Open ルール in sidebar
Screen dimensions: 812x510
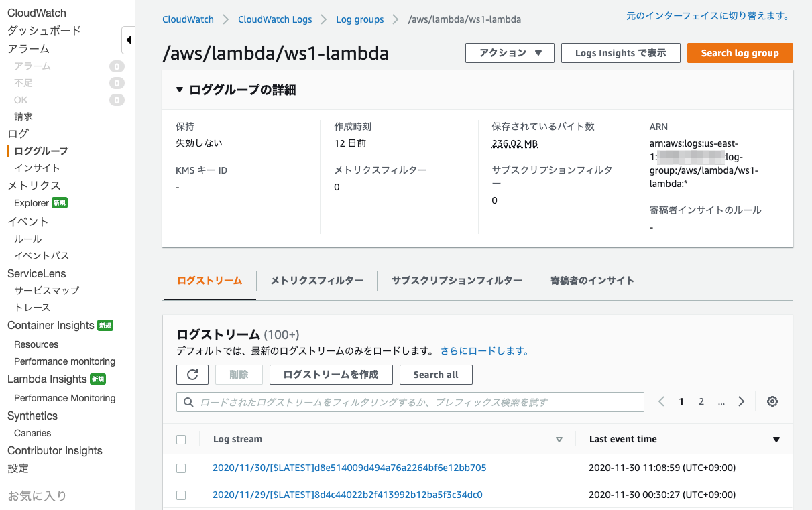(x=27, y=239)
